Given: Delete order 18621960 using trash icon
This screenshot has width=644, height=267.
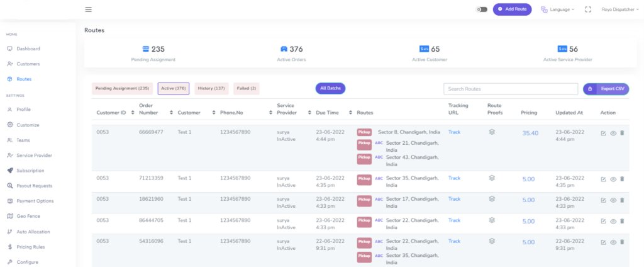Looking at the screenshot, I should click(622, 200).
